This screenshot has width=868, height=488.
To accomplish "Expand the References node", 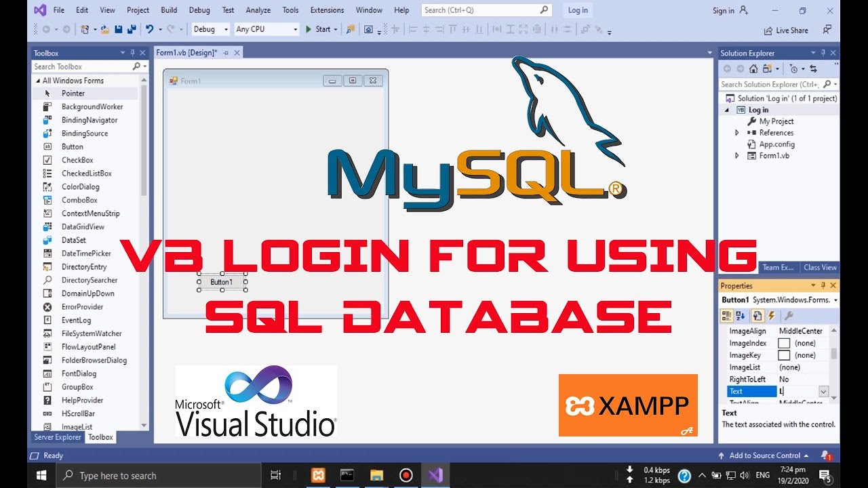I will click(x=737, y=133).
